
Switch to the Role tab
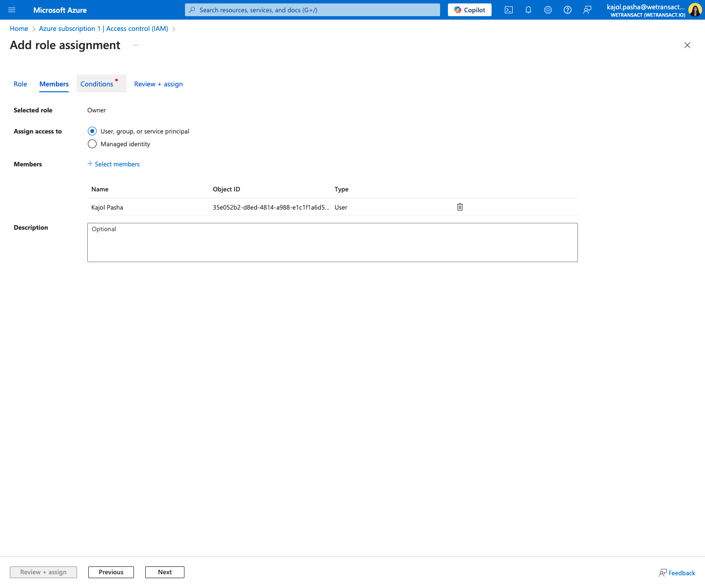point(21,84)
